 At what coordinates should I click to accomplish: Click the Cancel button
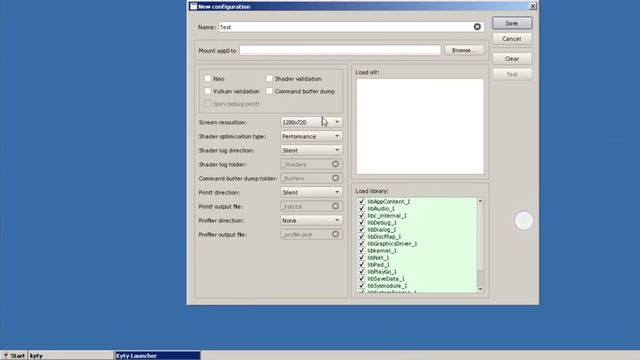pyautogui.click(x=512, y=39)
